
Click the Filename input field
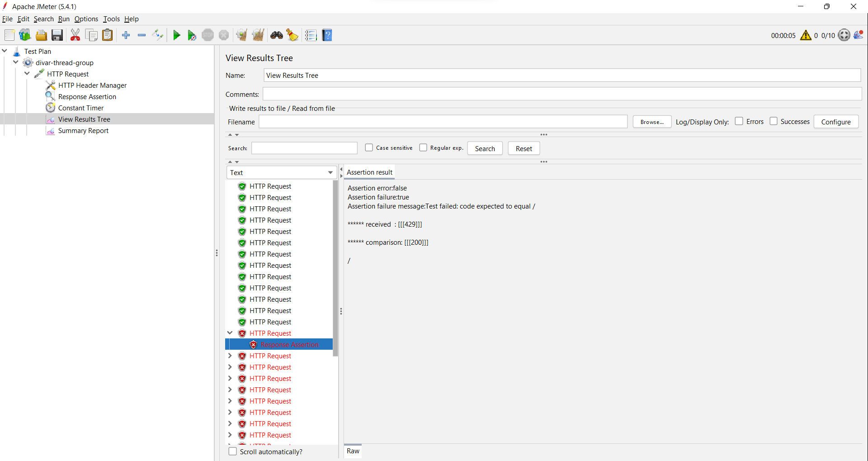coord(443,122)
